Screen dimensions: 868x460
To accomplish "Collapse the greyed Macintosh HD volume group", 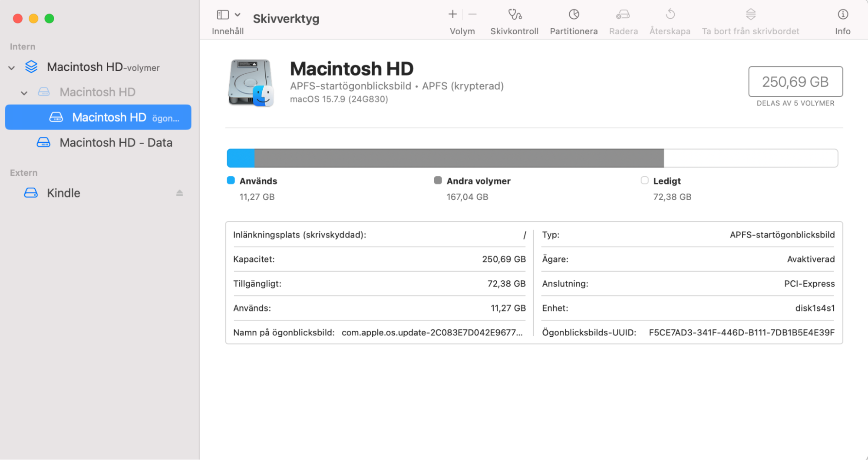I will tap(24, 93).
